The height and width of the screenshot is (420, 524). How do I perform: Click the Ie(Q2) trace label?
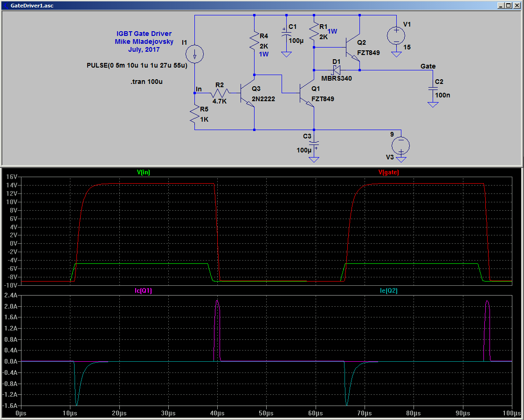click(x=389, y=291)
